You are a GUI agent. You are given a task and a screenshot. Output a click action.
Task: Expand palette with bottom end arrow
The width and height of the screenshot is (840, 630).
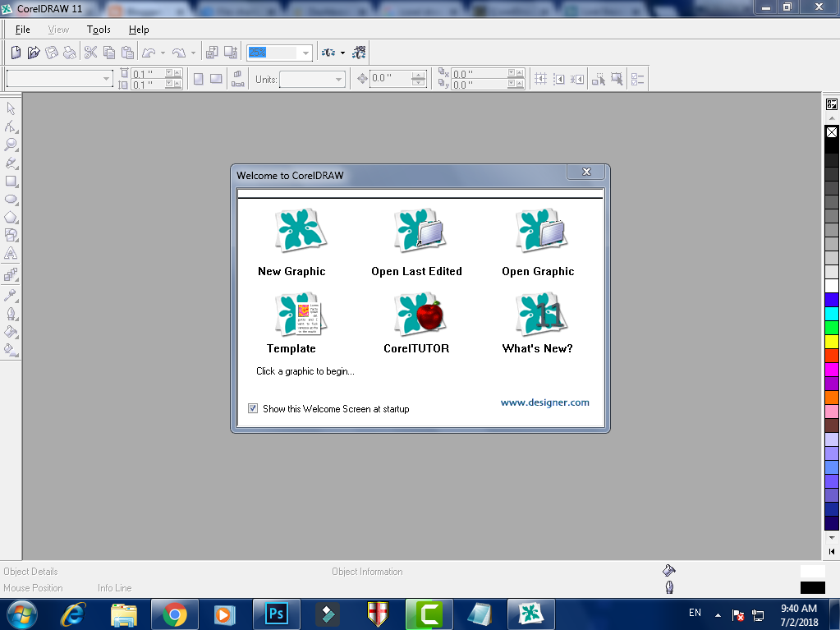(832, 551)
